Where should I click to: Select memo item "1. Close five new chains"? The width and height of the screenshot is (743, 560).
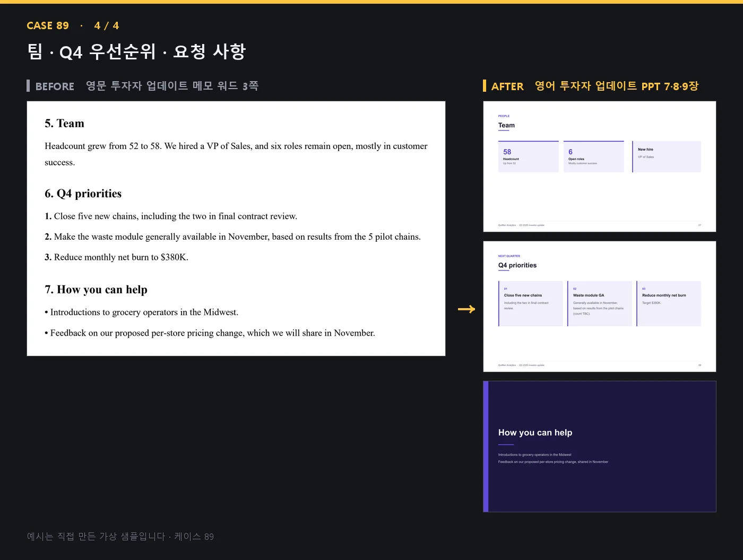tap(171, 216)
